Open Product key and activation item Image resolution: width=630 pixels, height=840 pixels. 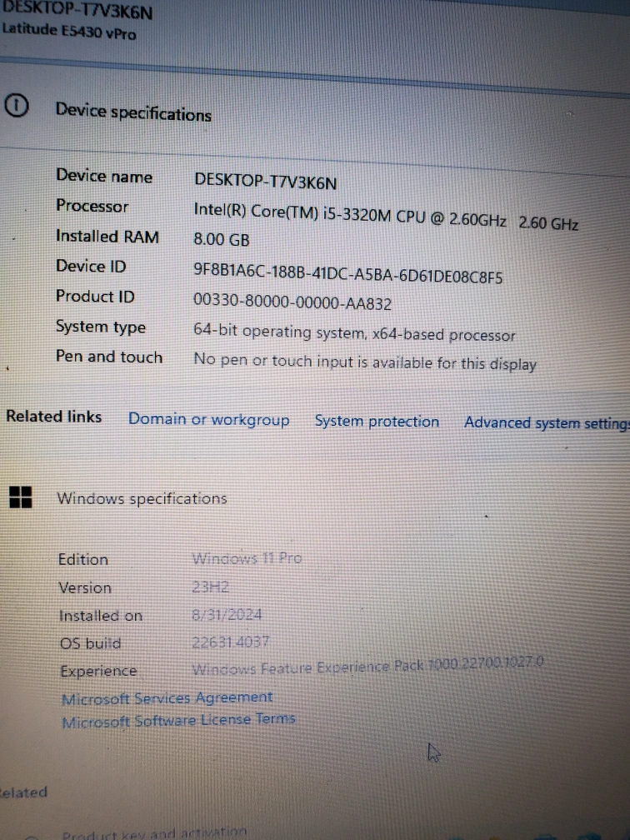(154, 833)
